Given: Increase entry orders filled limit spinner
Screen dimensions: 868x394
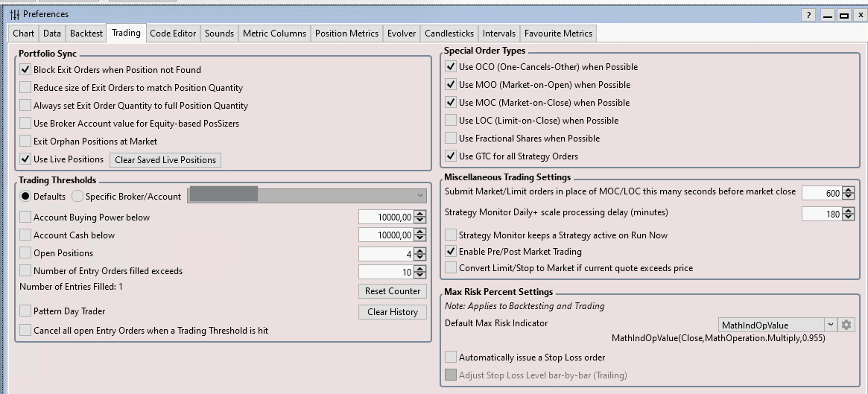Looking at the screenshot, I should tap(420, 268).
